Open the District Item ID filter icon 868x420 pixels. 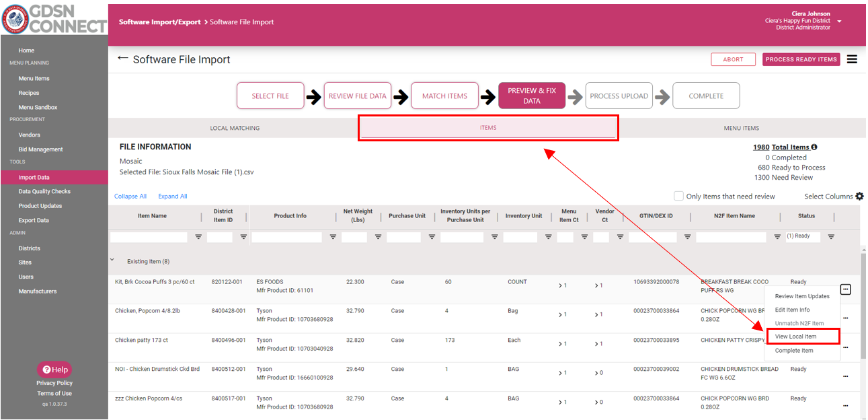[243, 237]
